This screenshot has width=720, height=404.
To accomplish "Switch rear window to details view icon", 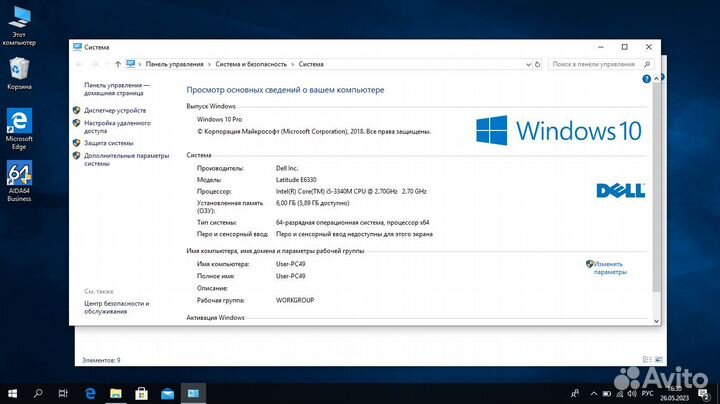I will click(x=647, y=359).
